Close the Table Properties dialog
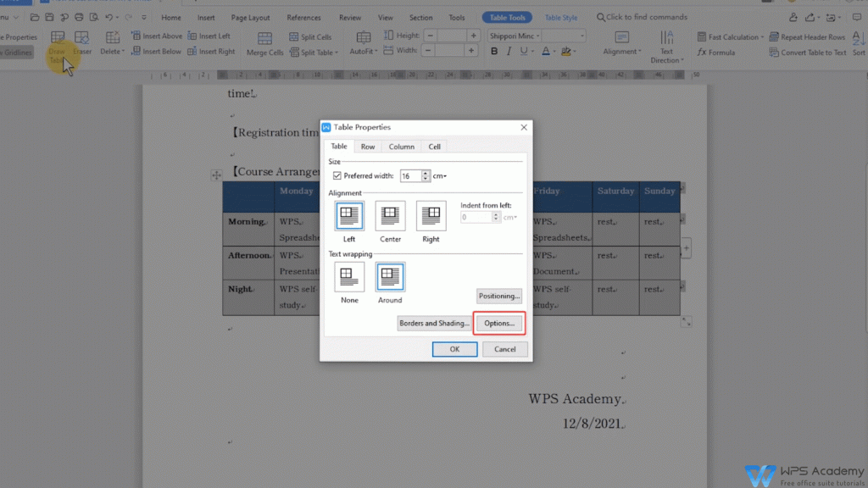Image resolution: width=868 pixels, height=488 pixels. click(x=524, y=127)
